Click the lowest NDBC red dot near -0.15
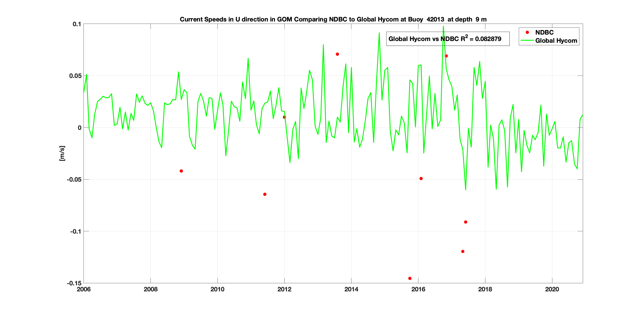The height and width of the screenshot is (318, 644). [410, 278]
